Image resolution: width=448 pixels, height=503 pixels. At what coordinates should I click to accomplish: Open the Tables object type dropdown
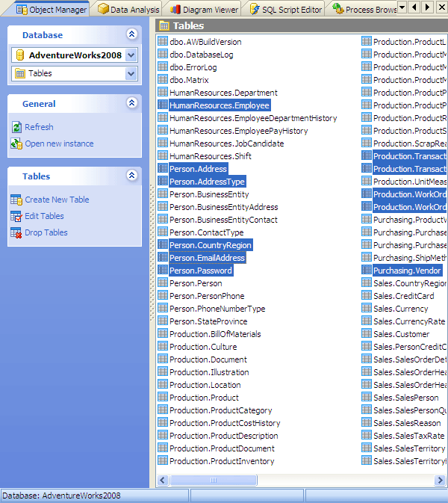click(x=131, y=73)
